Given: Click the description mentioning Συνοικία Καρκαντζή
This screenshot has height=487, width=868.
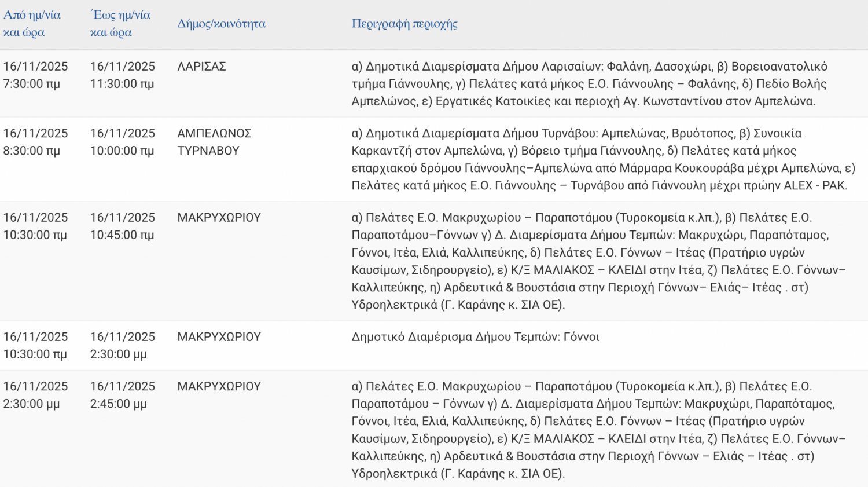Looking at the screenshot, I should click(x=602, y=159).
